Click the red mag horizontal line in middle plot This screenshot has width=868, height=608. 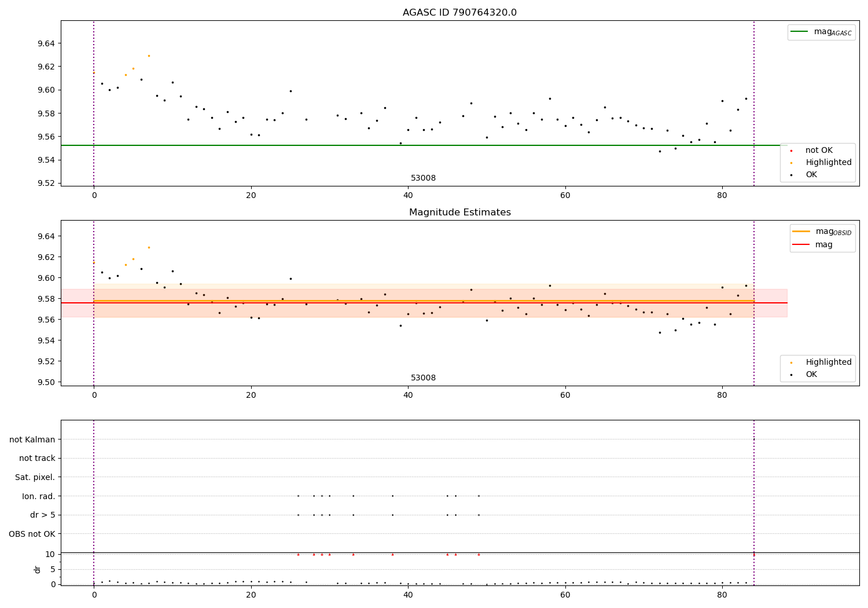pyautogui.click(x=424, y=303)
